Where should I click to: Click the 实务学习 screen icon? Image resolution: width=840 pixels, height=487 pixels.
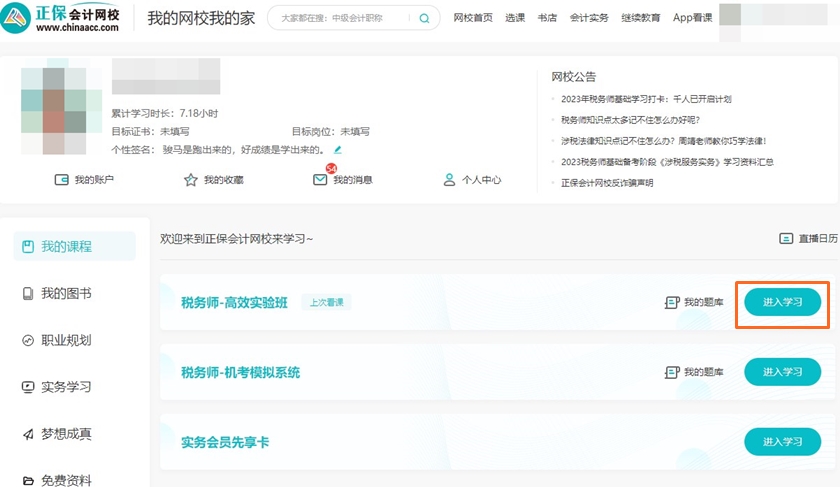[x=28, y=387]
